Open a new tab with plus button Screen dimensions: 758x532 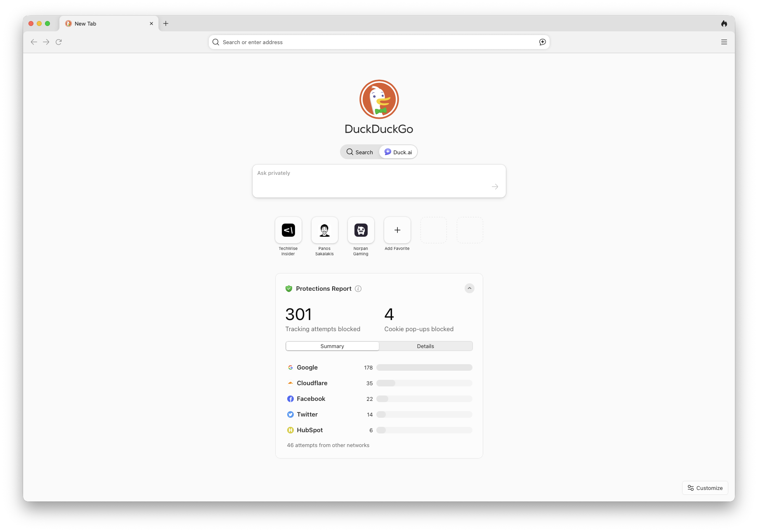coord(166,24)
